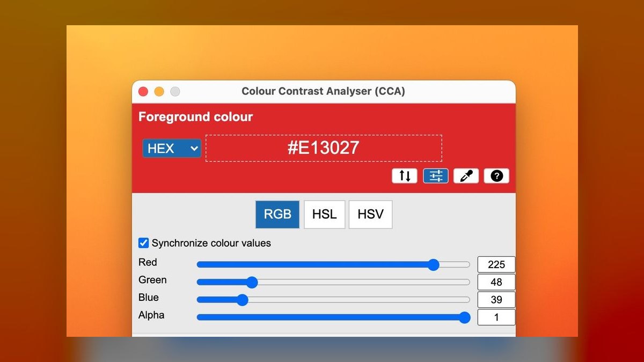This screenshot has height=362, width=644.
Task: Click the #E13027 hex value field
Action: [x=324, y=148]
